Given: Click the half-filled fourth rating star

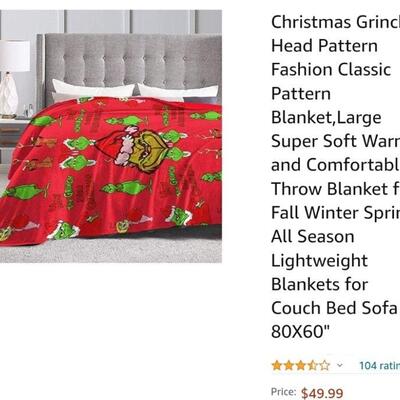Looking at the screenshot, I should [313, 365].
